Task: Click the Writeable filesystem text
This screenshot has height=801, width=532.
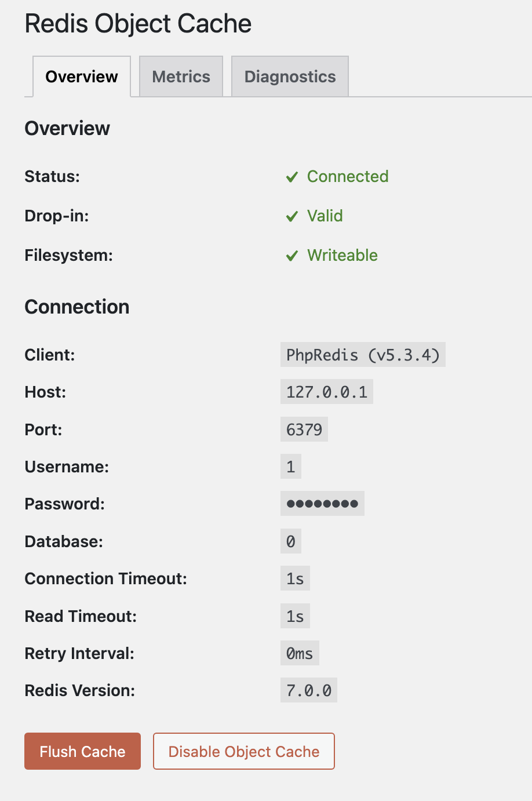Action: pyautogui.click(x=342, y=255)
